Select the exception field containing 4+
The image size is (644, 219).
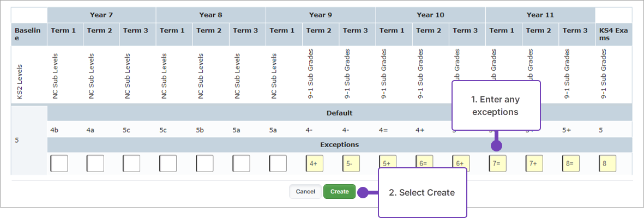click(314, 163)
